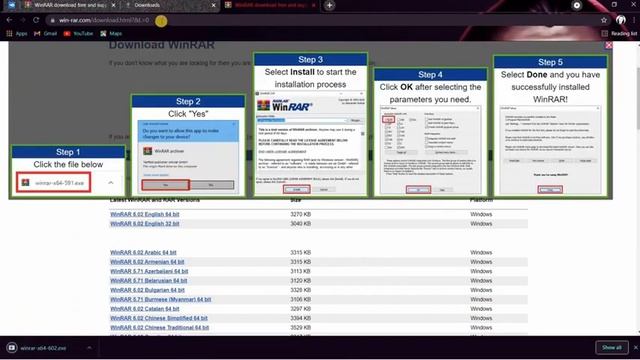Select the 3328 KB size value
Viewport: 640px width, 360px height.
click(x=300, y=290)
